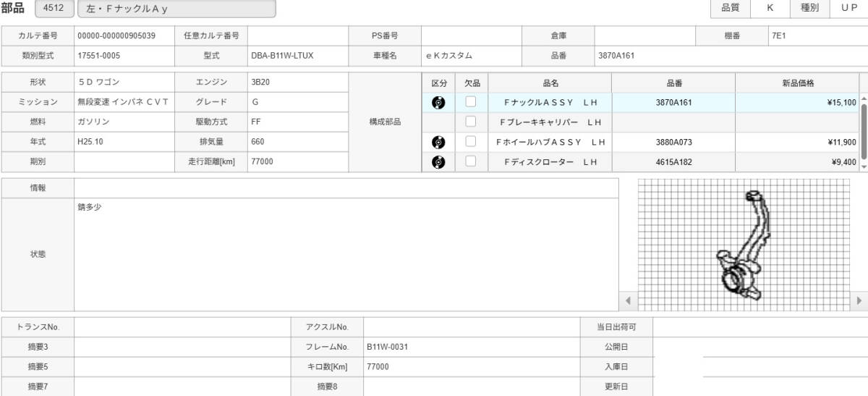868x396 pixels.
Task: Click the empty トランスNo. field
Action: pos(182,327)
